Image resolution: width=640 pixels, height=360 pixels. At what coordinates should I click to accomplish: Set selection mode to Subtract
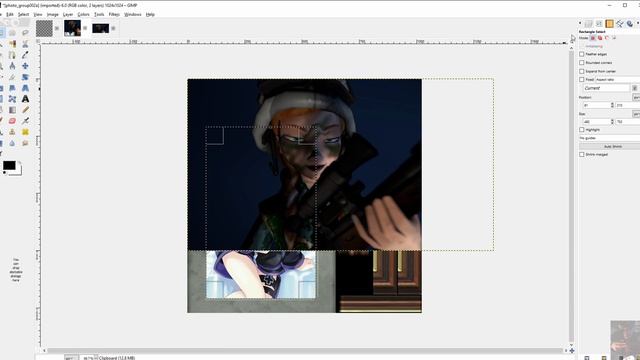click(607, 38)
